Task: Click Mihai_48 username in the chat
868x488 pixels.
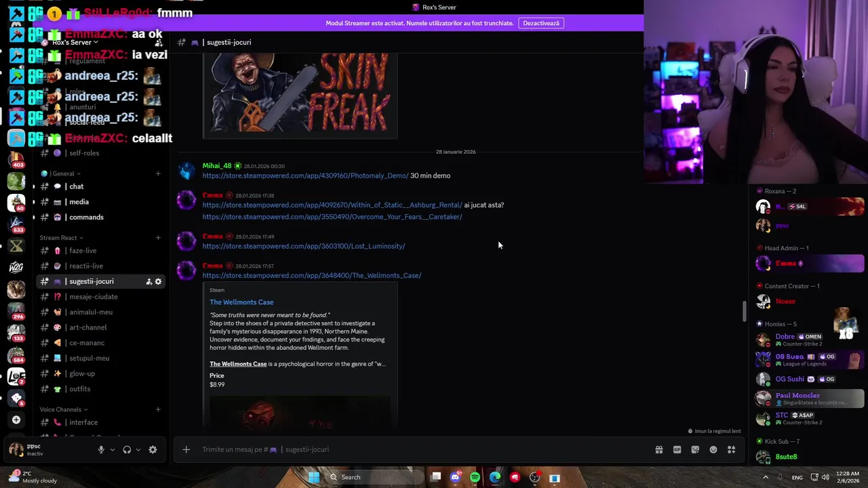Action: click(217, 166)
